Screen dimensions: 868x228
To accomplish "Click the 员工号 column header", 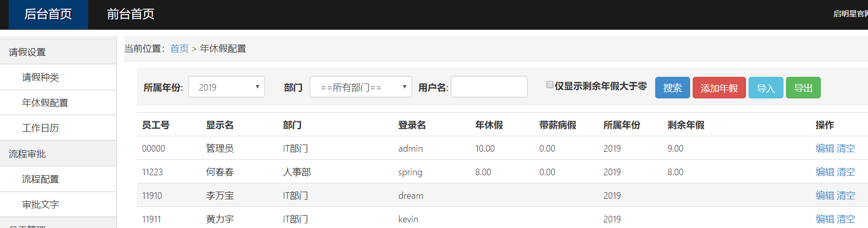I will click(156, 125).
